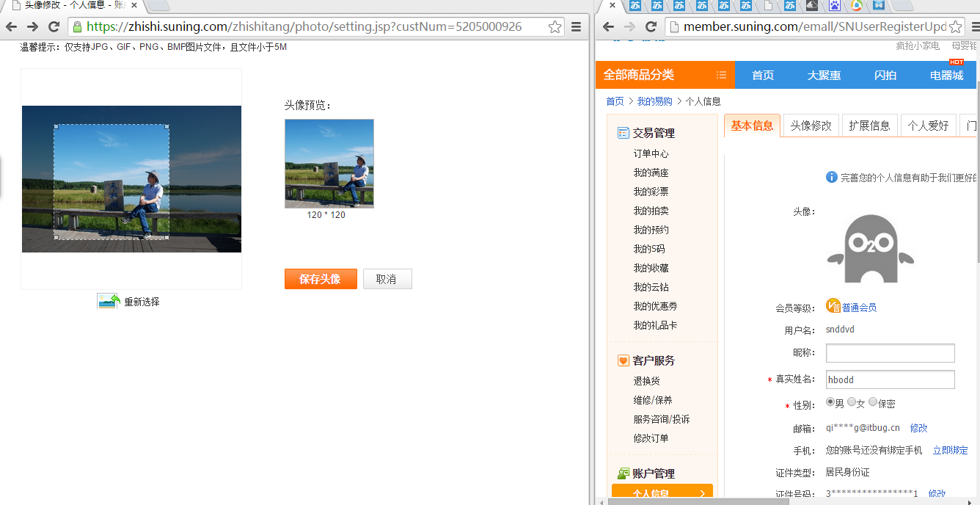Select the 头像修改 tab in member page

tap(811, 126)
